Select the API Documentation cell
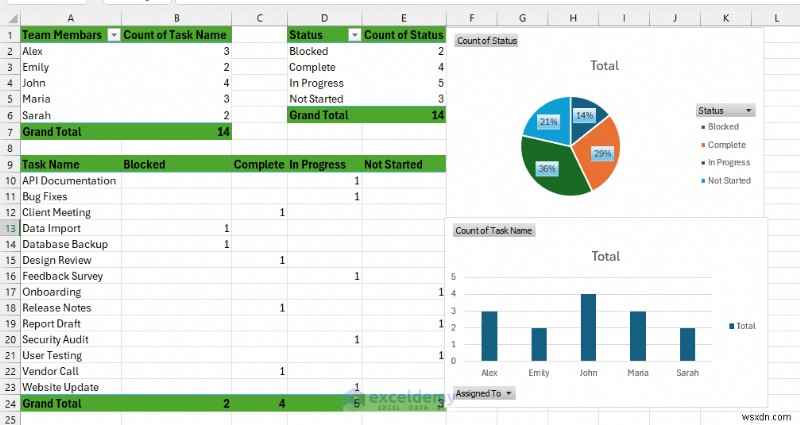Image resolution: width=800 pixels, height=425 pixels. pyautogui.click(x=71, y=181)
